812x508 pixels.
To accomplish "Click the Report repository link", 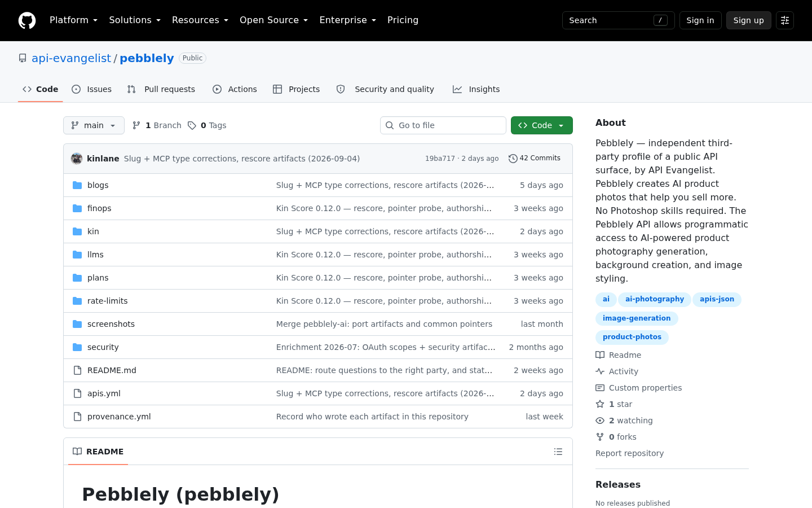I will (629, 453).
